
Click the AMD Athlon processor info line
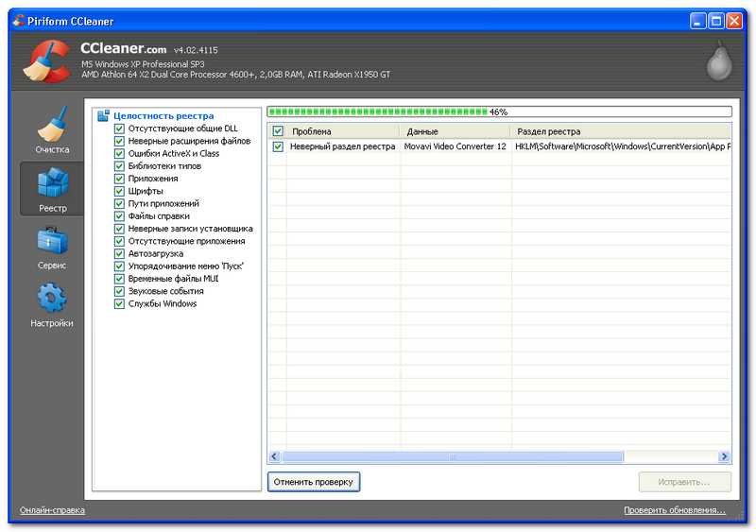pos(235,75)
